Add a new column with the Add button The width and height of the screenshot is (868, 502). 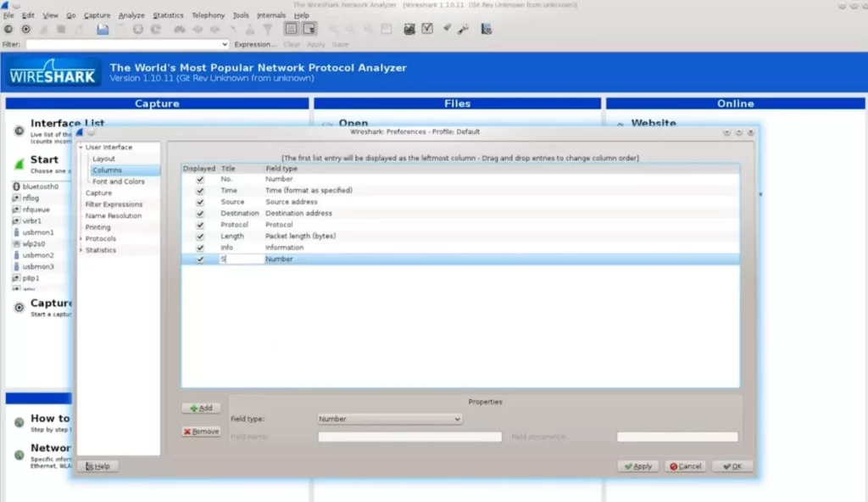(x=201, y=408)
